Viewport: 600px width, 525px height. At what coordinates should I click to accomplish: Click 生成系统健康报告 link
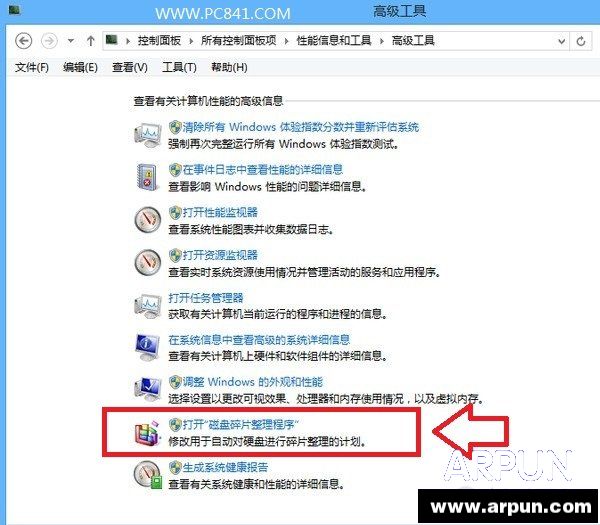coord(225,467)
